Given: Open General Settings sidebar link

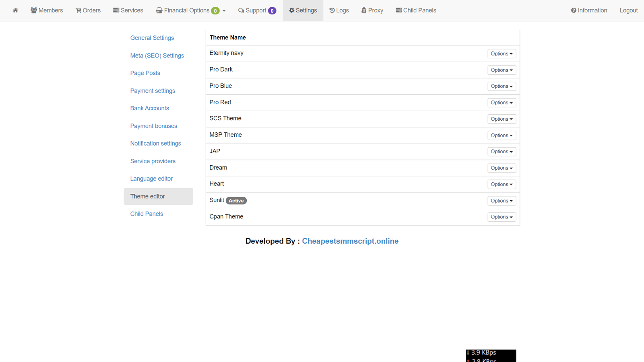Looking at the screenshot, I should [x=152, y=38].
